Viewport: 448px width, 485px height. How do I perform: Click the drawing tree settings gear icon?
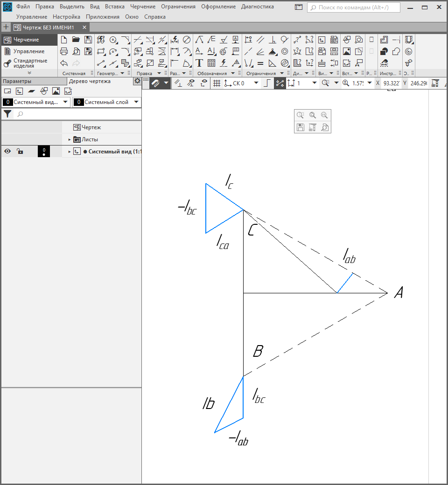(x=137, y=81)
